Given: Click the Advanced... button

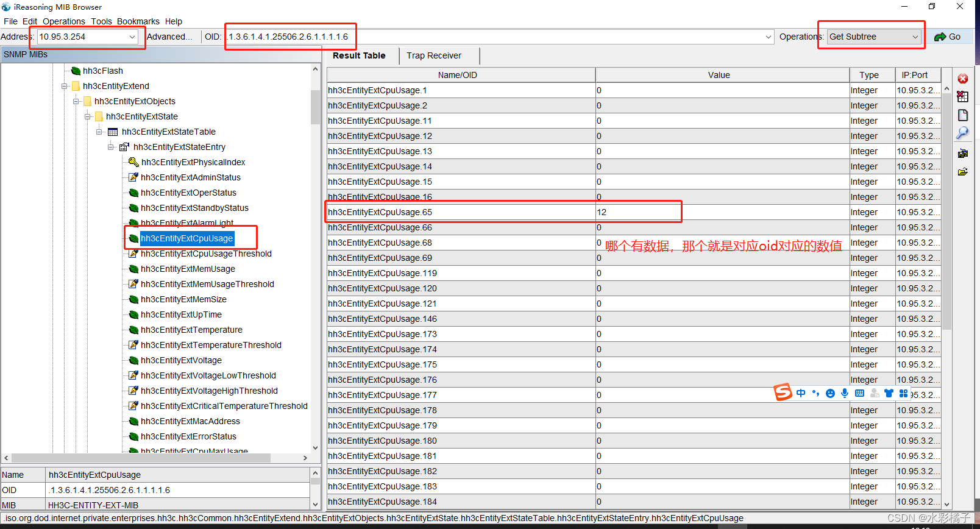Looking at the screenshot, I should click(x=169, y=37).
